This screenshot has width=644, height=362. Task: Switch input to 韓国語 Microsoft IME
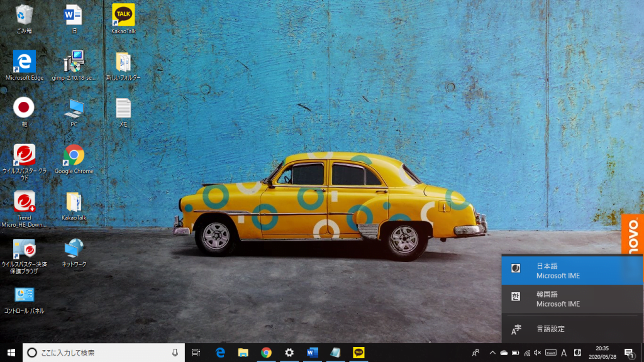(x=572, y=299)
